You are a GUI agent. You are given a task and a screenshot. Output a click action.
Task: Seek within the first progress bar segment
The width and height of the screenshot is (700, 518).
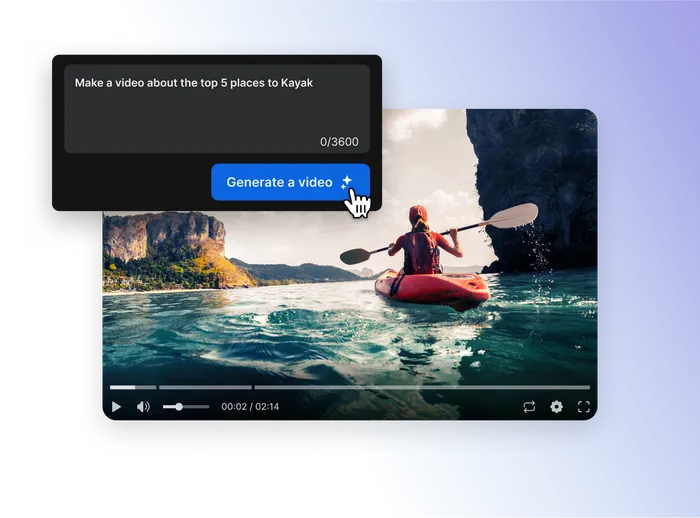coord(133,388)
